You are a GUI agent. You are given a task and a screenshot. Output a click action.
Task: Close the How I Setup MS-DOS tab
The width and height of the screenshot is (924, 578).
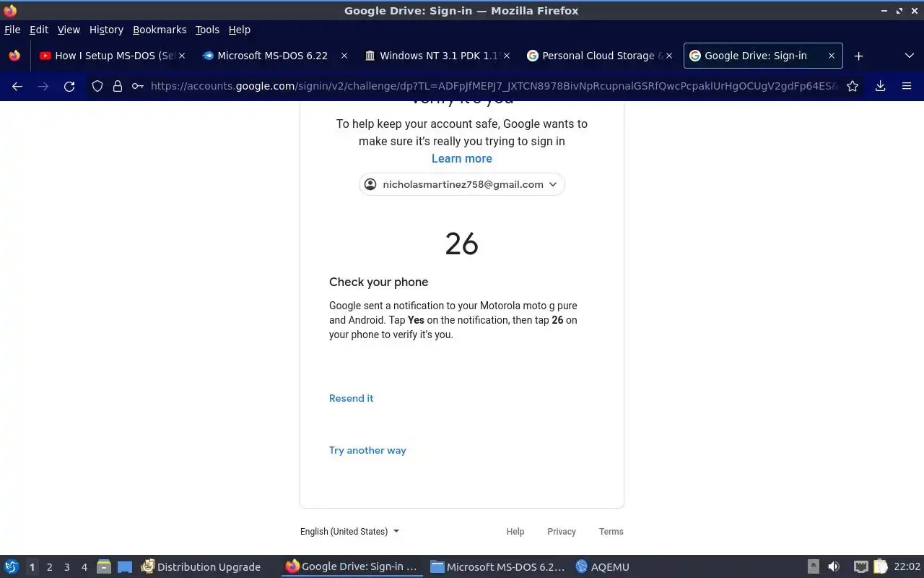pyautogui.click(x=182, y=56)
